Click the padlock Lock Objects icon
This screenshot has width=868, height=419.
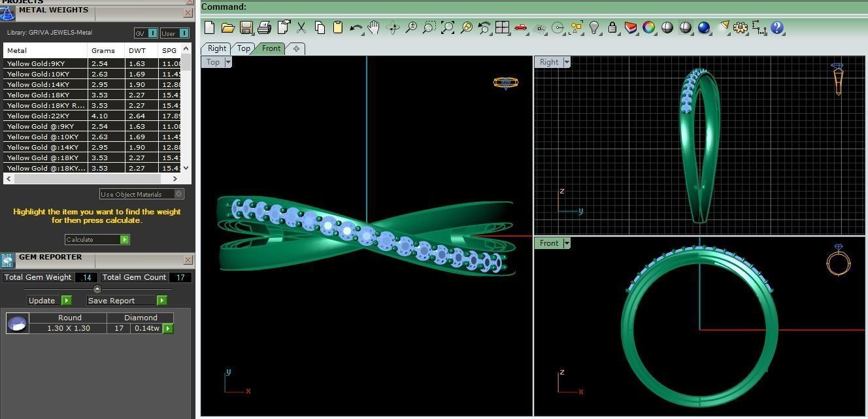[612, 27]
